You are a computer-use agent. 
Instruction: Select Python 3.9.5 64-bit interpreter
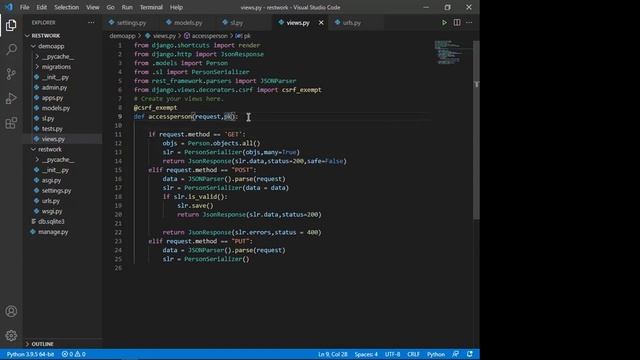(x=30, y=354)
